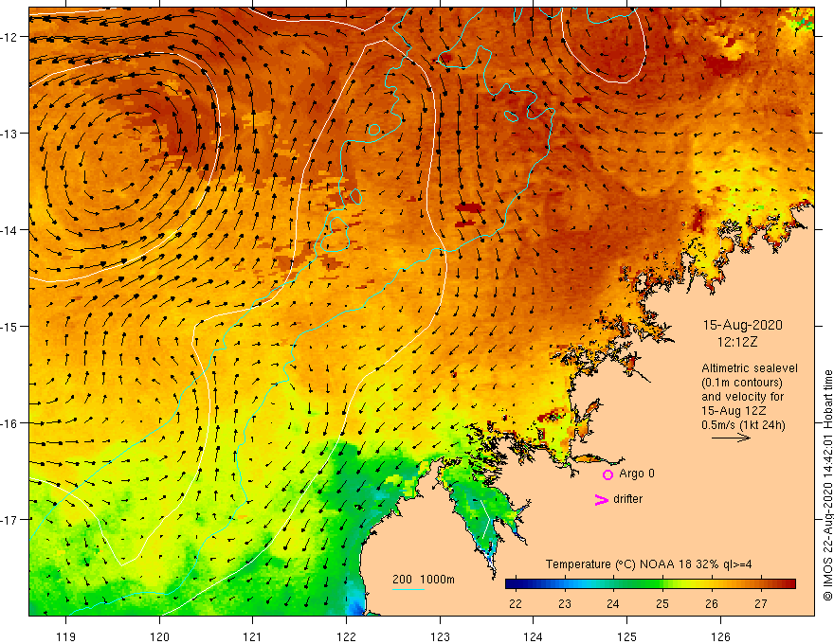
Task: Click the '(0.1m contours)' legend text
Action: 741,383
